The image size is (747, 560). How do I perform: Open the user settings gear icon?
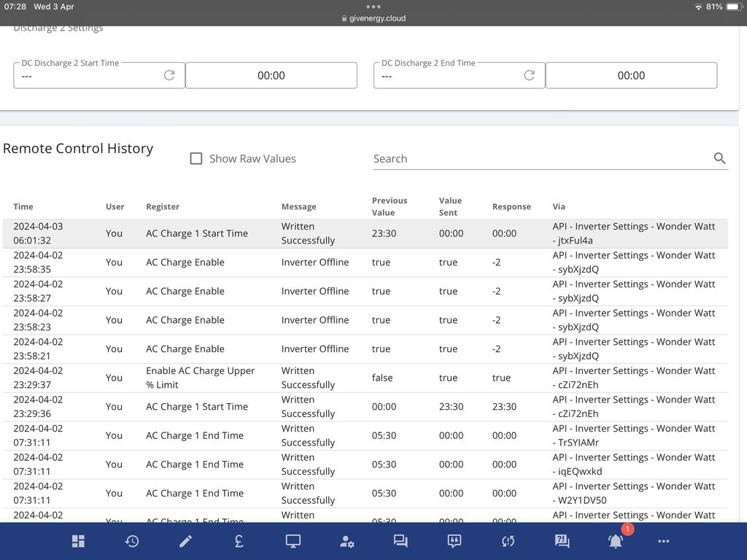point(347,541)
